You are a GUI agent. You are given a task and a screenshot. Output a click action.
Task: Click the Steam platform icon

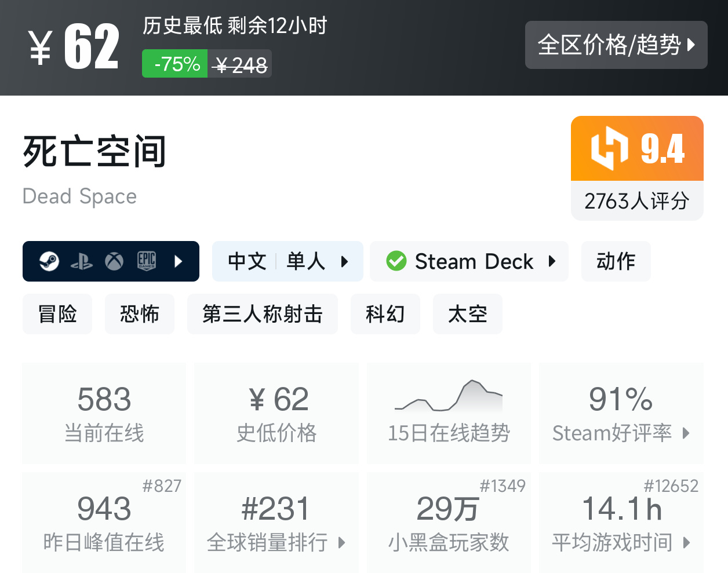pyautogui.click(x=49, y=261)
